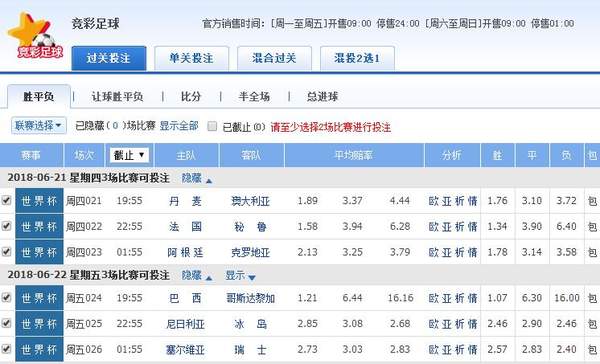Open 欧 odds link for 巴西 match
Image resolution: width=600 pixels, height=364 pixels.
(434, 298)
